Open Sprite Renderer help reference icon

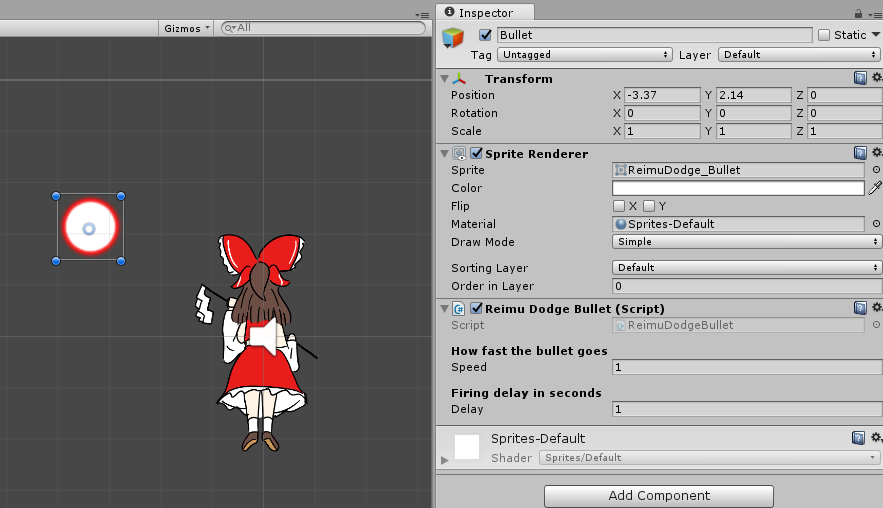[860, 153]
